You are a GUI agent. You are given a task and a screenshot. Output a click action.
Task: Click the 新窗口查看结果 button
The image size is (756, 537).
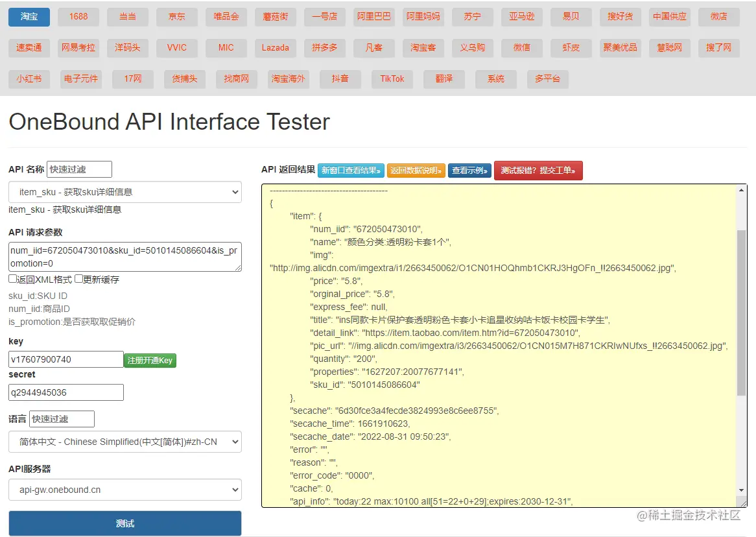(351, 171)
